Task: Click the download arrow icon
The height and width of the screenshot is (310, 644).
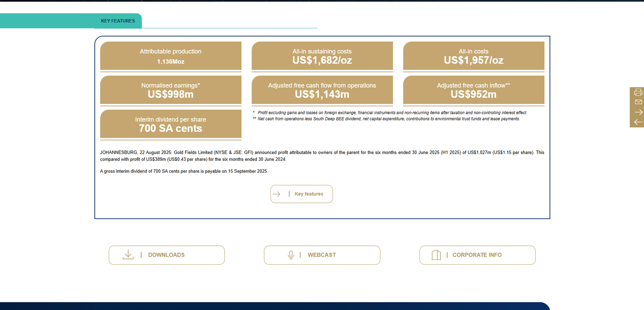Action: [x=128, y=255]
